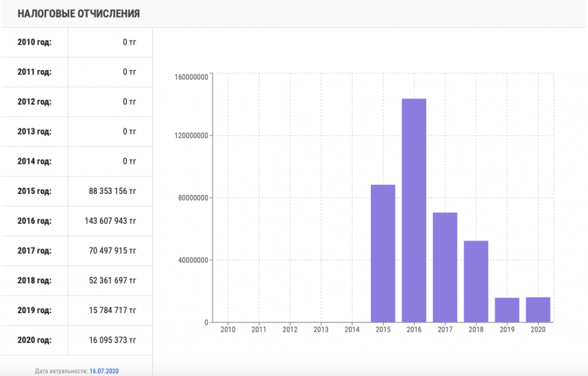Click the '2016 год:' row label
Screen dimensions: 588x376
pyautogui.click(x=34, y=221)
